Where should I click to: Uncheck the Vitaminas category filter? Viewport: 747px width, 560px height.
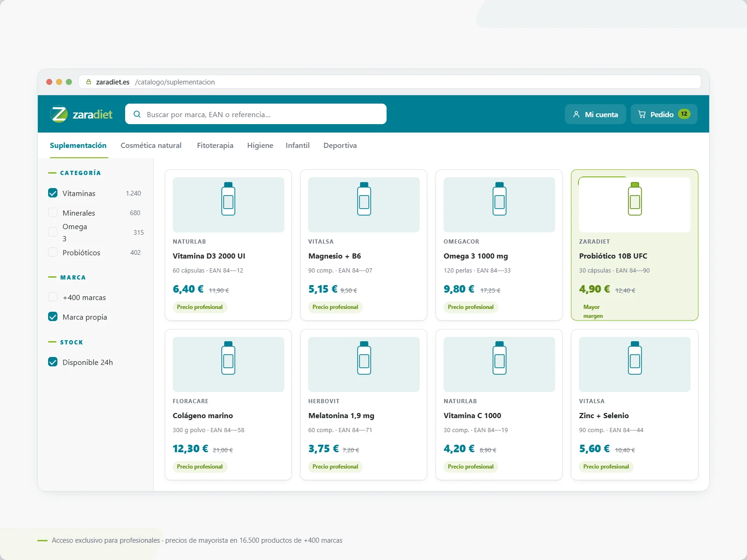(x=53, y=193)
